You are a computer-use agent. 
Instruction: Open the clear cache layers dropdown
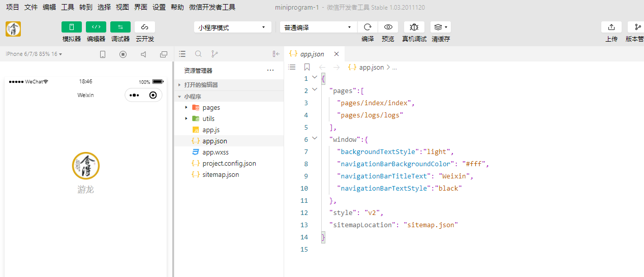441,27
